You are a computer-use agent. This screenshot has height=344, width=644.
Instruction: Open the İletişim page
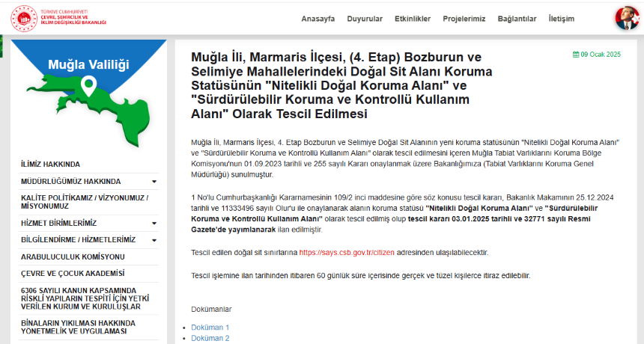(x=562, y=19)
